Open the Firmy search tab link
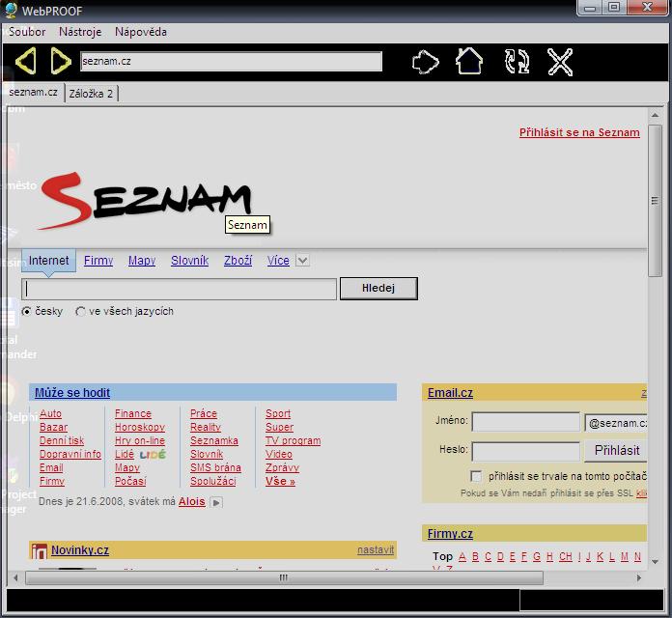The height and width of the screenshot is (618, 672). pos(98,260)
